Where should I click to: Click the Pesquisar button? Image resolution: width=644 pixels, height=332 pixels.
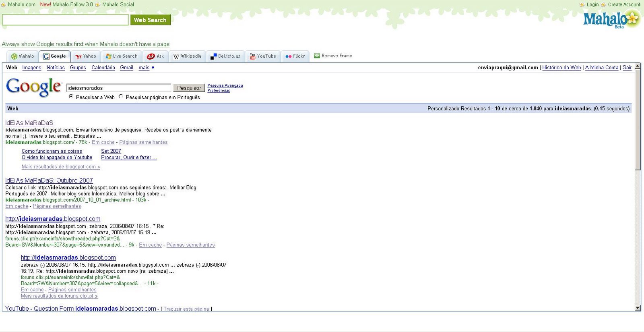tap(189, 88)
